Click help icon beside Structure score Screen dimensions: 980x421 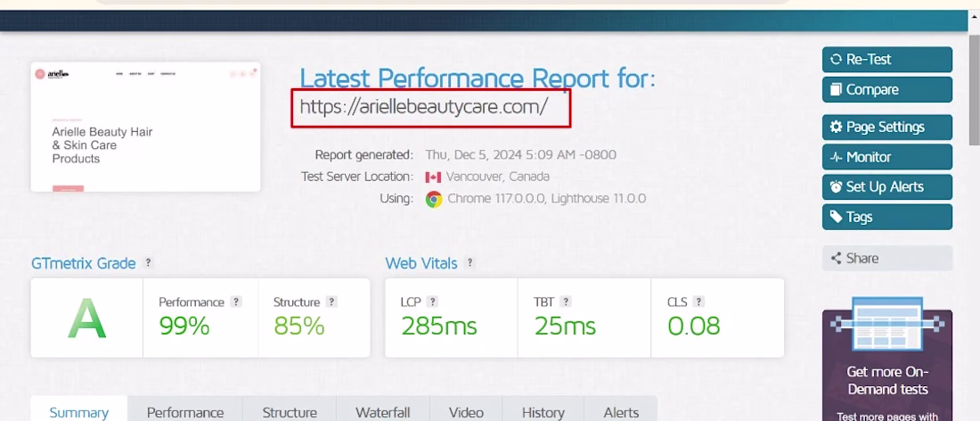332,302
